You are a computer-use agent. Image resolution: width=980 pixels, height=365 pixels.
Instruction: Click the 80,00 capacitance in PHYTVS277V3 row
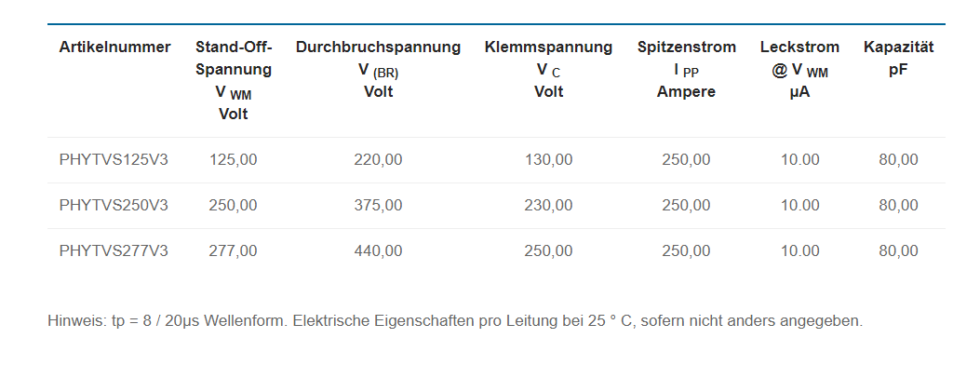pyautogui.click(x=899, y=251)
